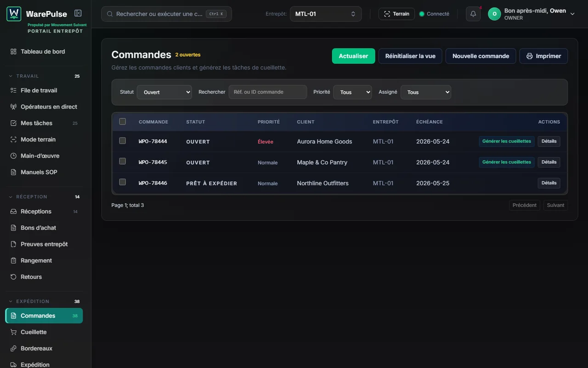The image size is (588, 368).
Task: Click Aurora Home Goods client cell
Action: (324, 142)
